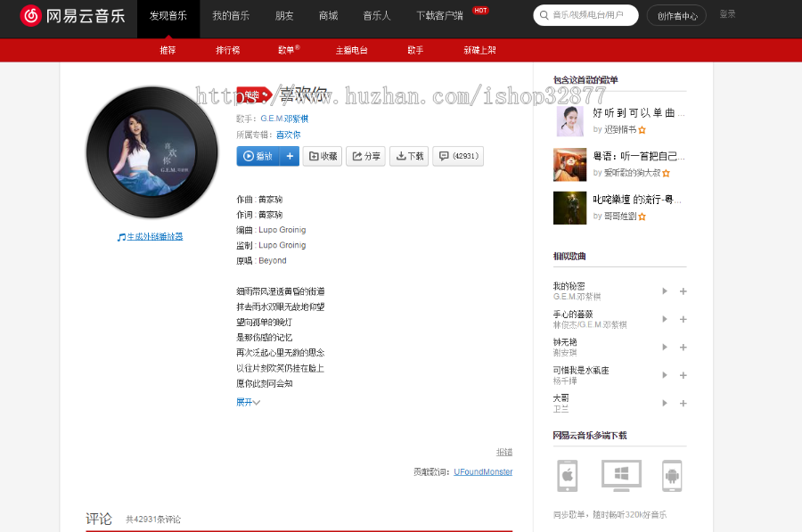Add 大哥 to playlist with plus
This screenshot has width=802, height=532.
click(x=683, y=403)
